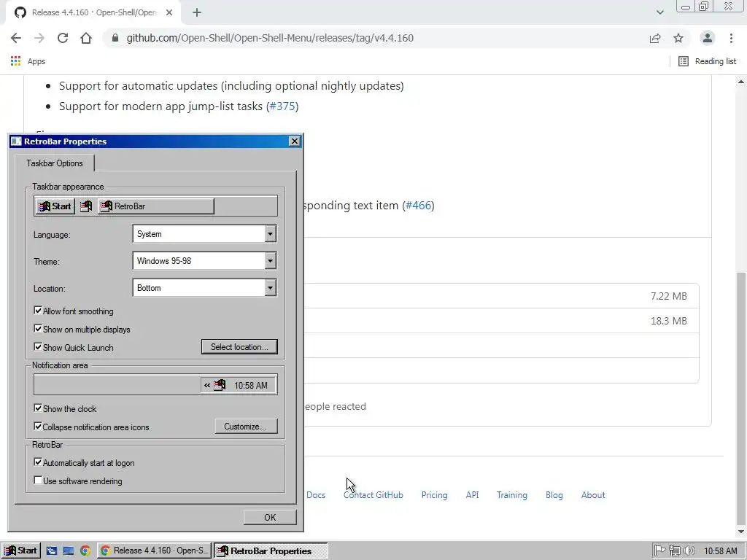
Task: Click the notification preview collapse arrows
Action: coord(207,385)
